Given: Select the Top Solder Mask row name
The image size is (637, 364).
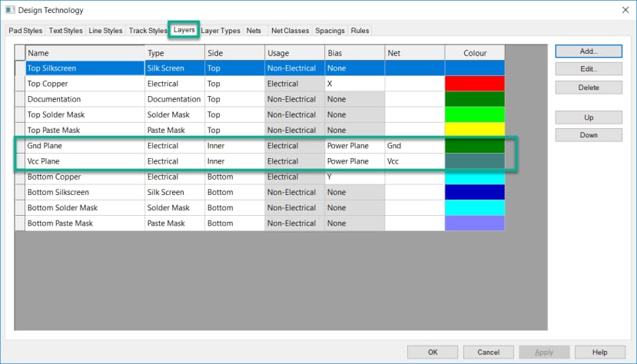Looking at the screenshot, I should [x=85, y=114].
